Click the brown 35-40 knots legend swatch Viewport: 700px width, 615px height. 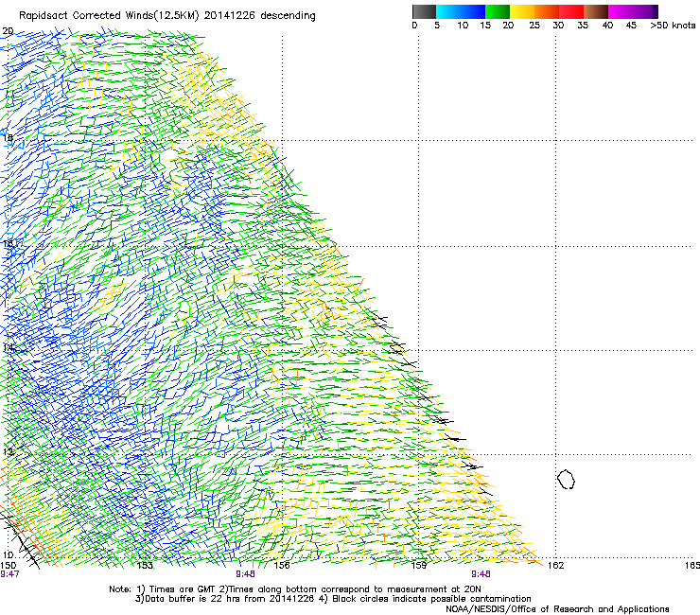click(596, 11)
